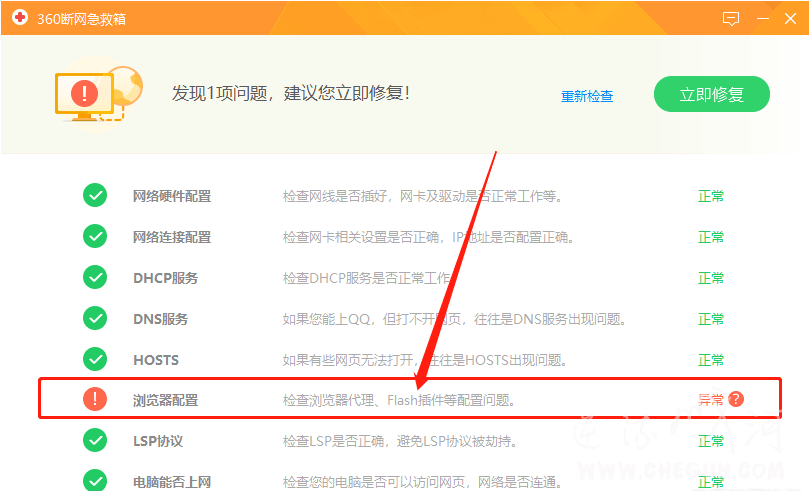Click the 360 red cross logo icon
Viewport: 809px width, 491px height.
point(20,18)
